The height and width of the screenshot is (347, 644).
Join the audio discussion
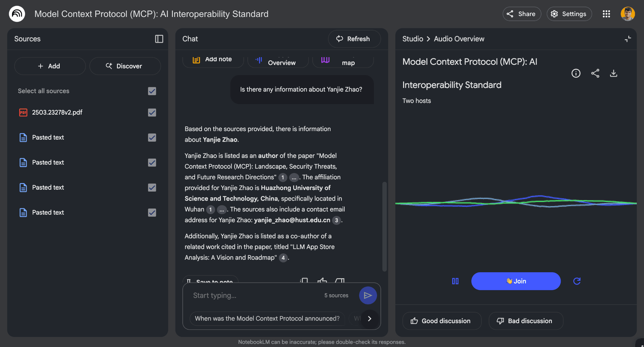coord(516,281)
